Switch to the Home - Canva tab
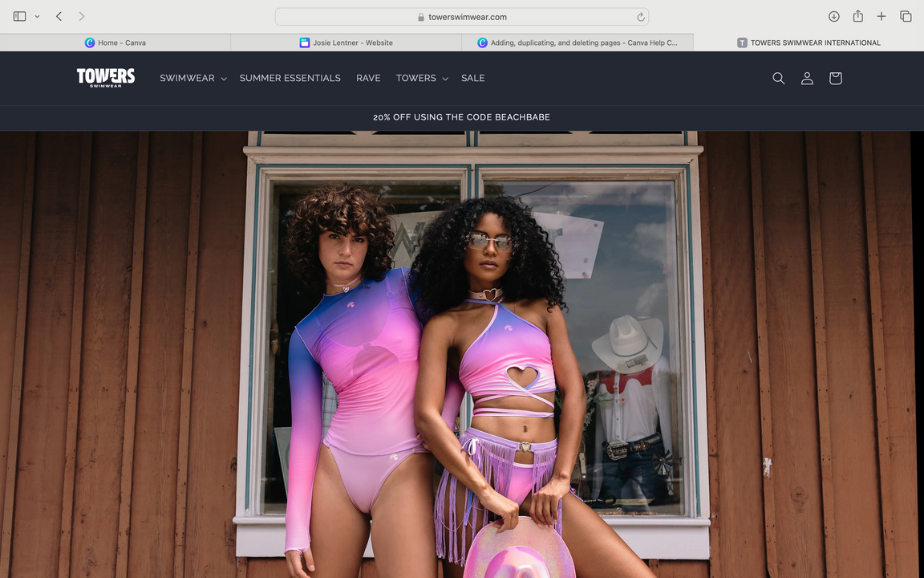The width and height of the screenshot is (924, 578). click(x=115, y=43)
